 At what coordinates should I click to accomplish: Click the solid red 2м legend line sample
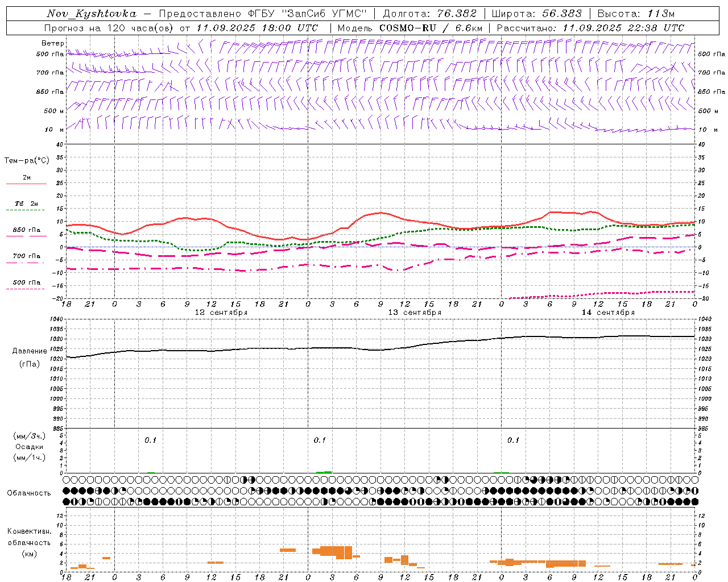[x=27, y=184]
